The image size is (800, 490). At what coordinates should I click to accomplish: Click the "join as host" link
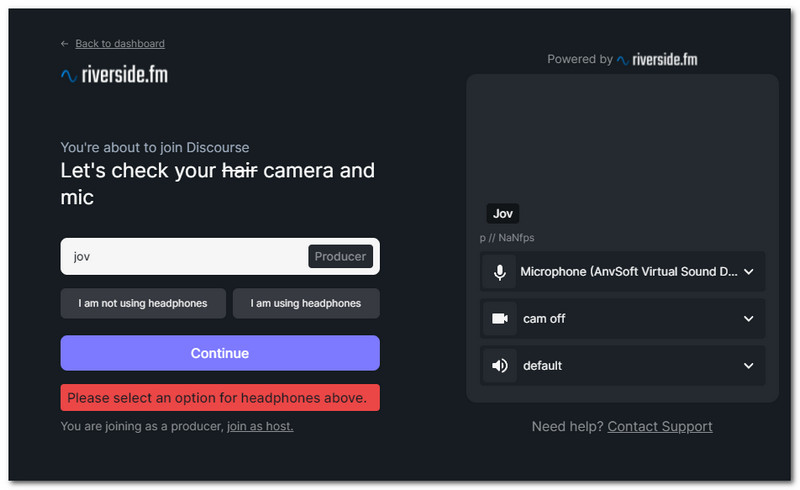[260, 426]
